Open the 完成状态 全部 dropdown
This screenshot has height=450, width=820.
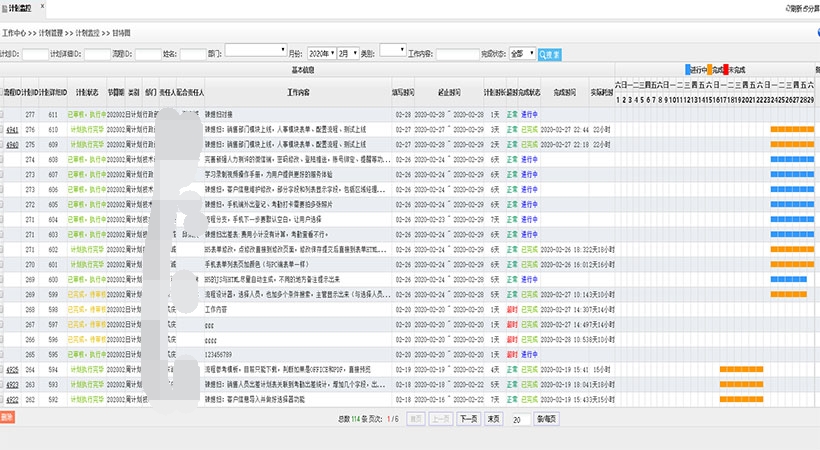(x=522, y=53)
